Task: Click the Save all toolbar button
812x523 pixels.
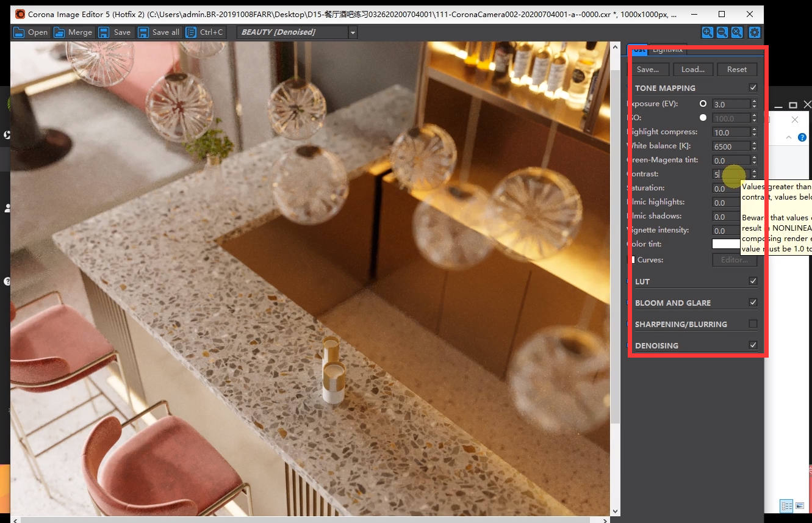Action: [159, 32]
